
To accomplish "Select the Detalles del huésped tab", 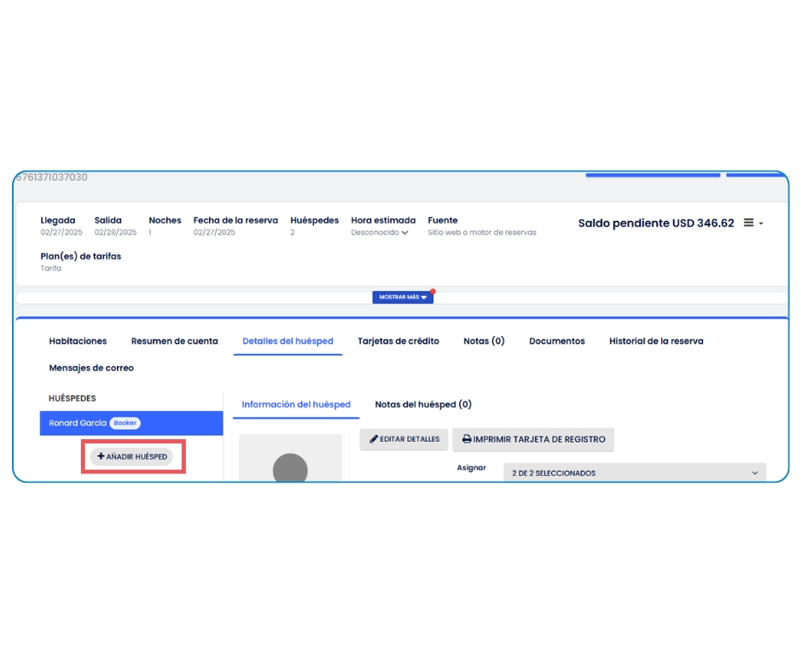I will 288,341.
